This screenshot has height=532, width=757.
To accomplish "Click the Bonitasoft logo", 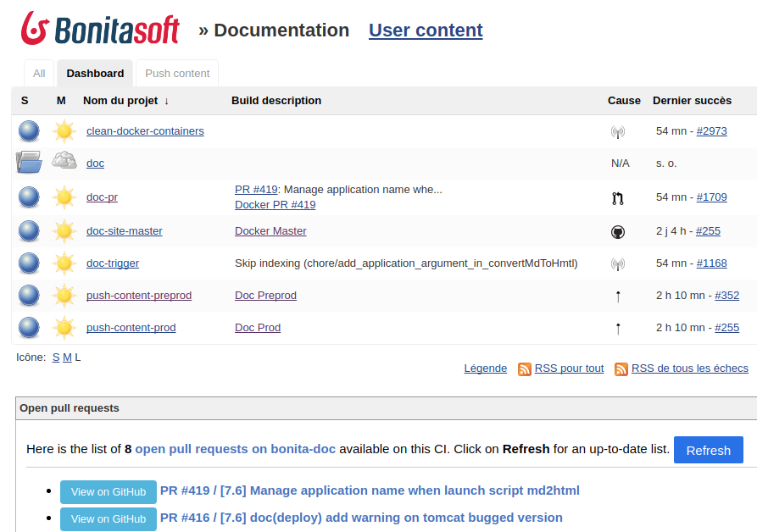I will (x=100, y=29).
